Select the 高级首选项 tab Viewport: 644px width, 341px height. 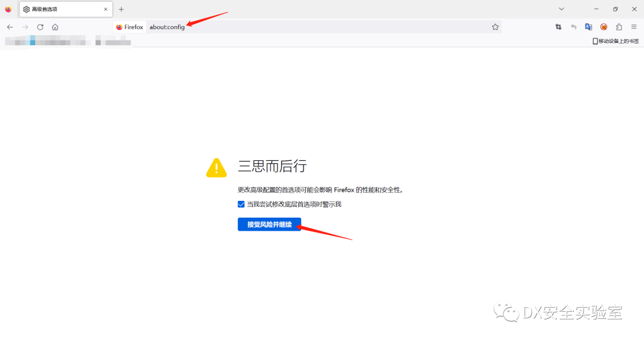[60, 10]
